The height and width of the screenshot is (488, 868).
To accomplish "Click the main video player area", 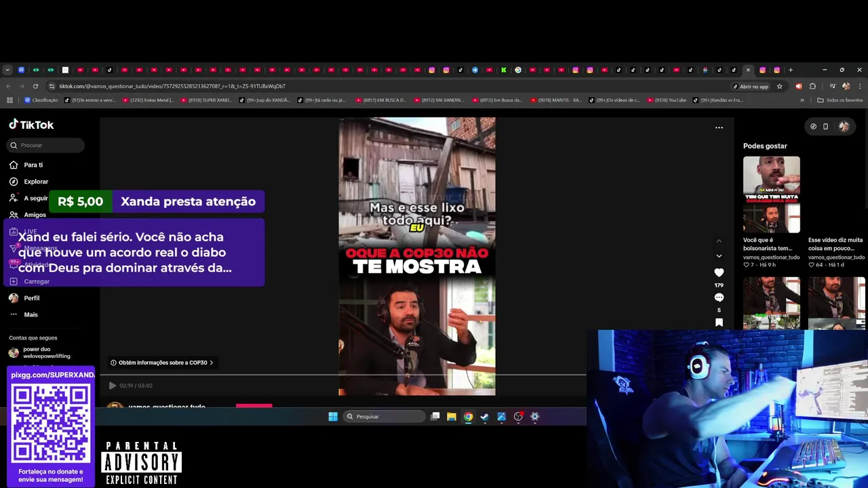I will coord(417,256).
